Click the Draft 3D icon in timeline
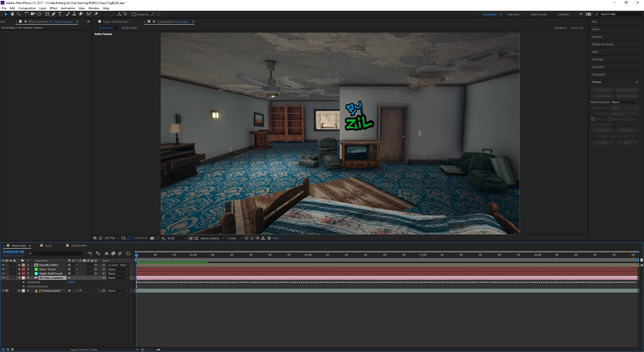This screenshot has height=352, width=644. click(98, 253)
